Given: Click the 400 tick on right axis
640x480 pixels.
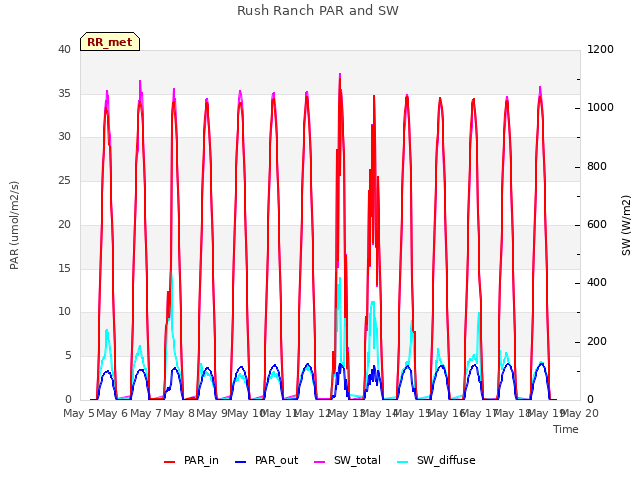Looking at the screenshot, I should 597,282.
